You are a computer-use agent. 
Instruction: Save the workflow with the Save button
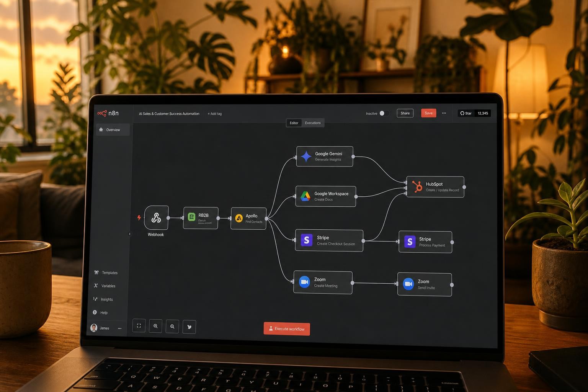coord(428,113)
